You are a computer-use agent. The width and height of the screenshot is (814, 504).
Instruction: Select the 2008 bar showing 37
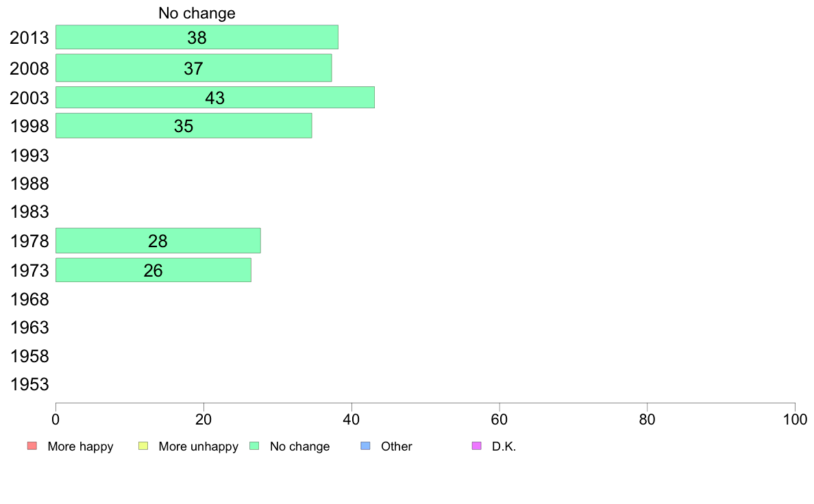pyautogui.click(x=194, y=68)
